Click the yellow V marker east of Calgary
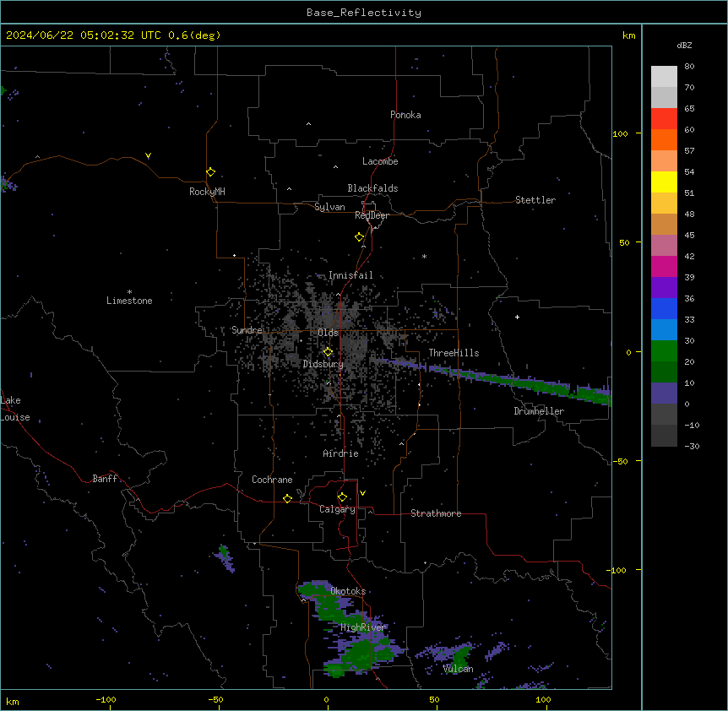Image resolution: width=728 pixels, height=711 pixels. pos(362,493)
